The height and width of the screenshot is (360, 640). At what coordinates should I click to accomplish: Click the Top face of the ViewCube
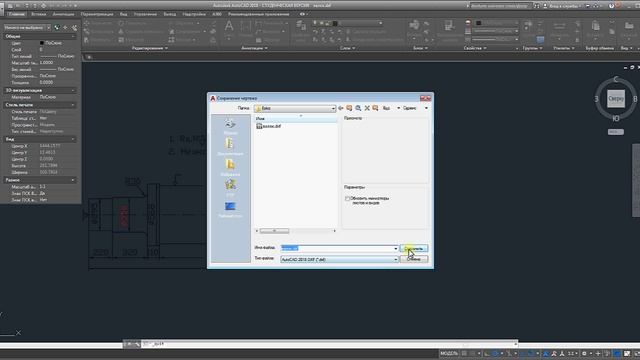(x=616, y=99)
